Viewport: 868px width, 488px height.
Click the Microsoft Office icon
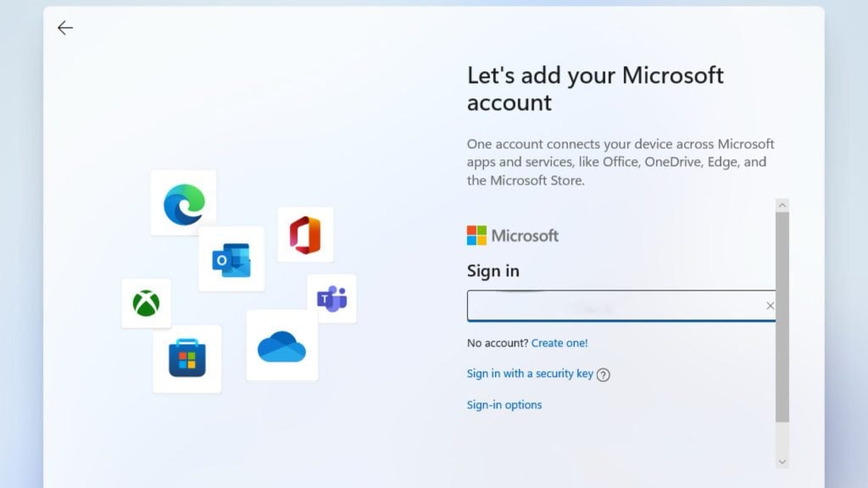tap(305, 236)
